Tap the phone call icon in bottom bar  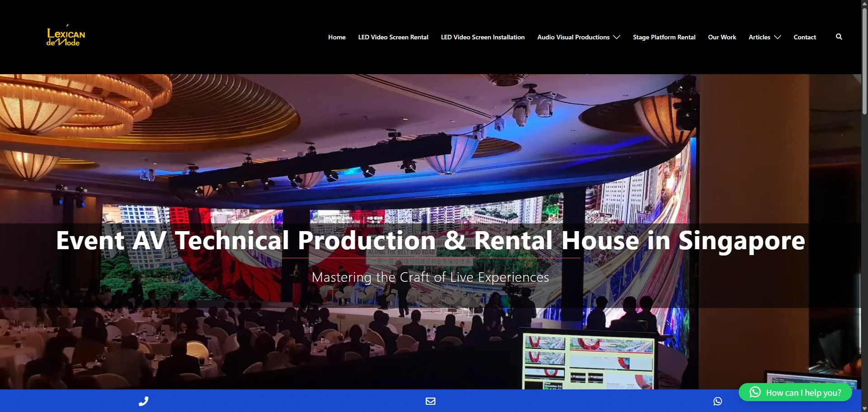(x=143, y=401)
